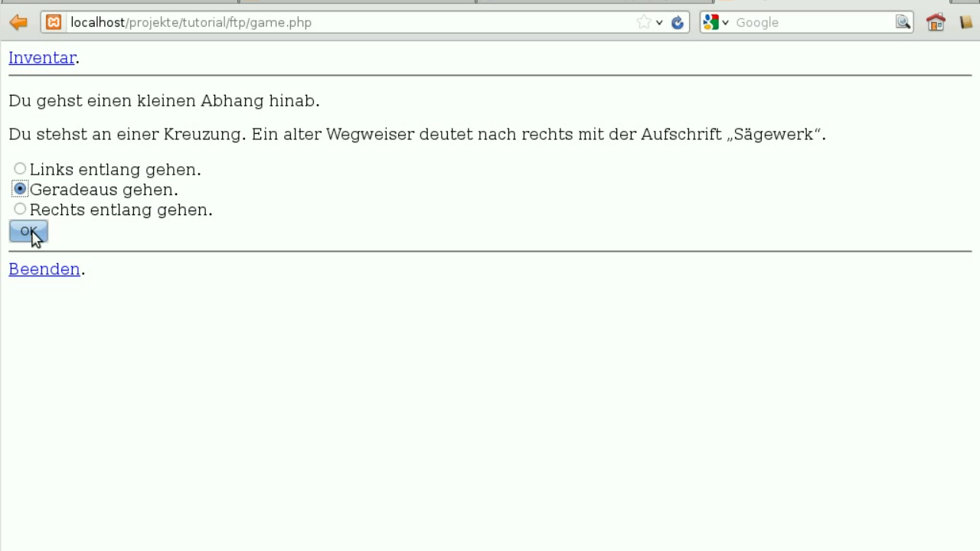Click text 'Du gehst einen kleinen Abhang hinab.'
Screen dimensions: 980x551
click(x=164, y=101)
